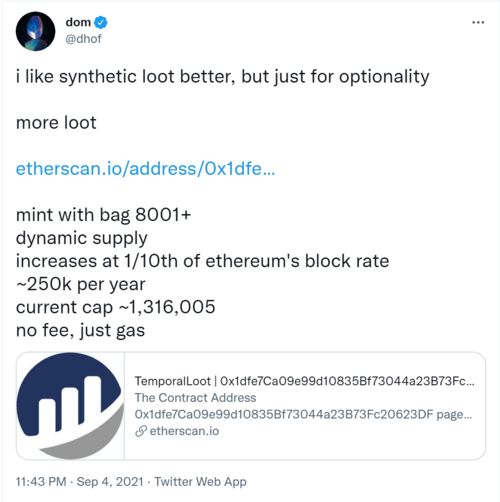This screenshot has height=502, width=500.
Task: Click the link chain icon beside etherscan.io
Action: [141, 431]
